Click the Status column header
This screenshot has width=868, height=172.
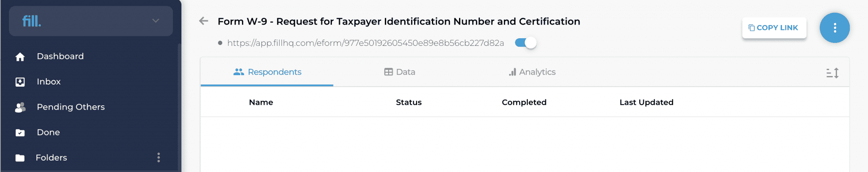pos(409,102)
